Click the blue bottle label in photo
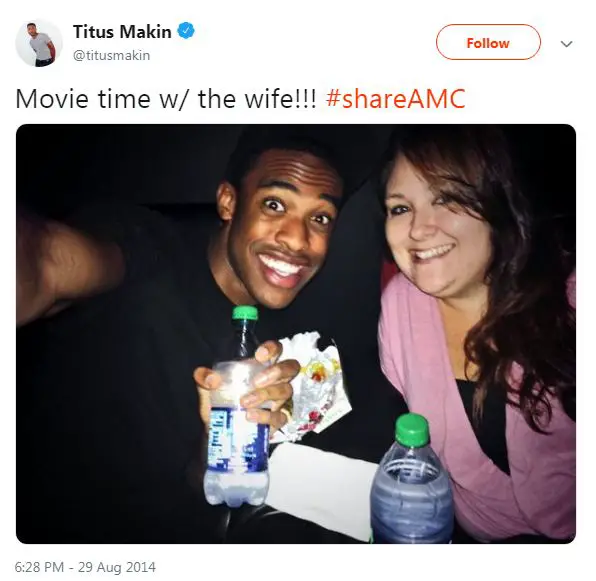Viewport: 596px width, 581px height. (236, 439)
